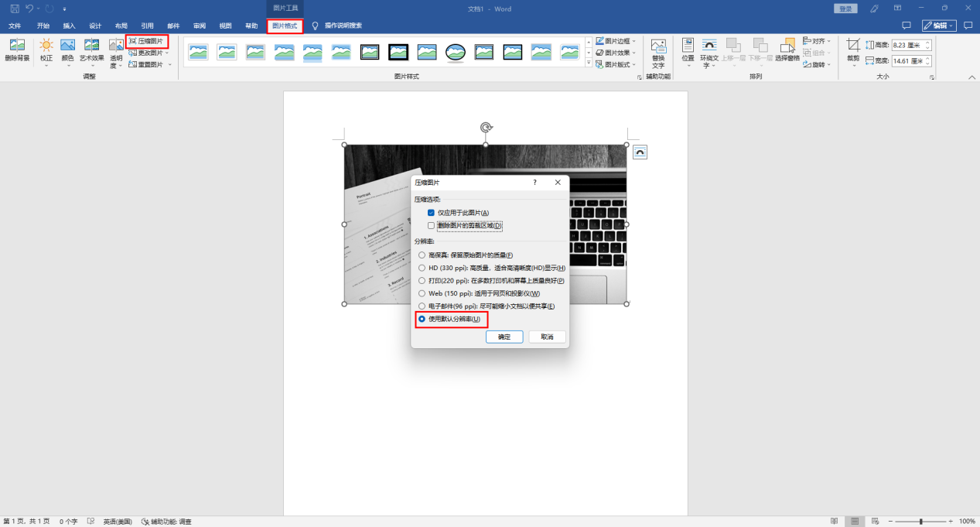Click the lightbulb Tell Me search icon
This screenshot has width=980, height=527.
point(315,26)
